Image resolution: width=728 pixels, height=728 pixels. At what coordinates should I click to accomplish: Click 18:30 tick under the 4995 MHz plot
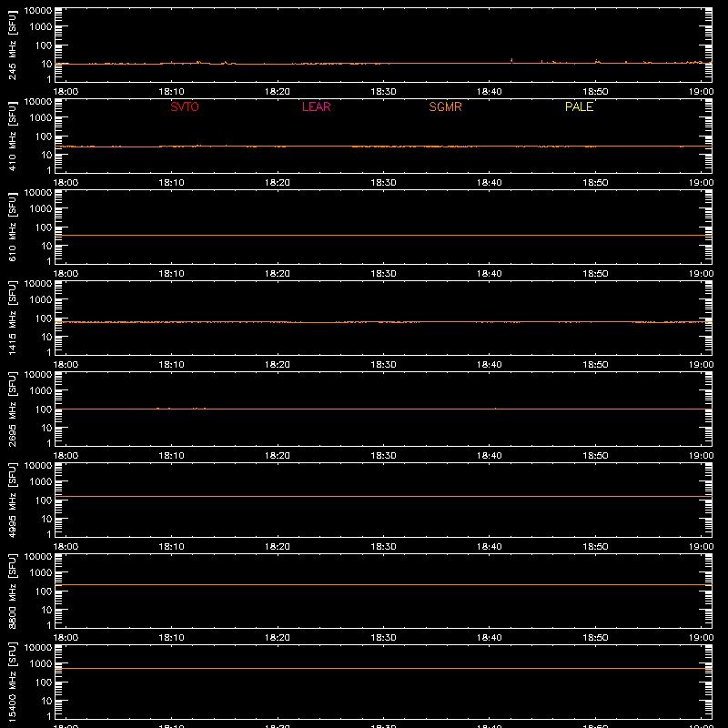383,547
